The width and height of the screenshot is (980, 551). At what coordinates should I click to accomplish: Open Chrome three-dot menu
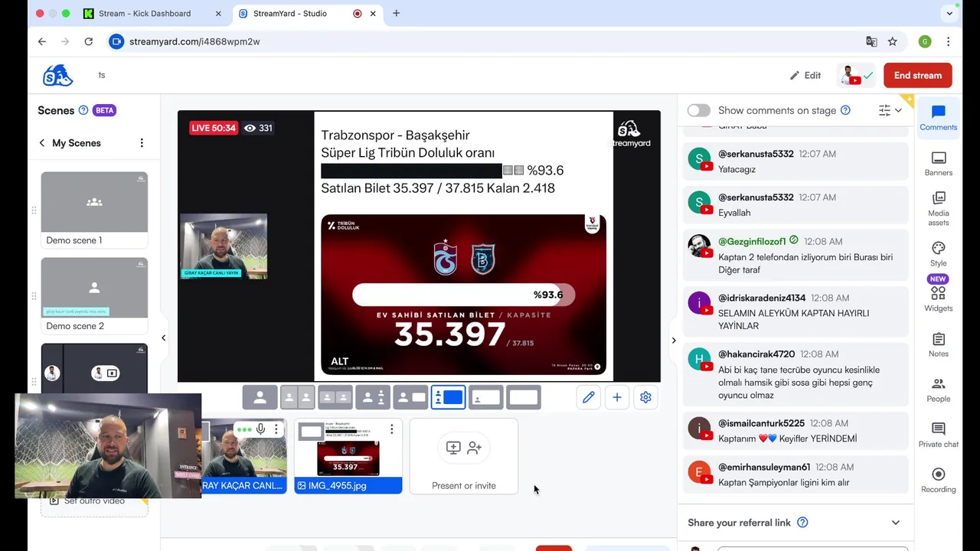[x=948, y=41]
